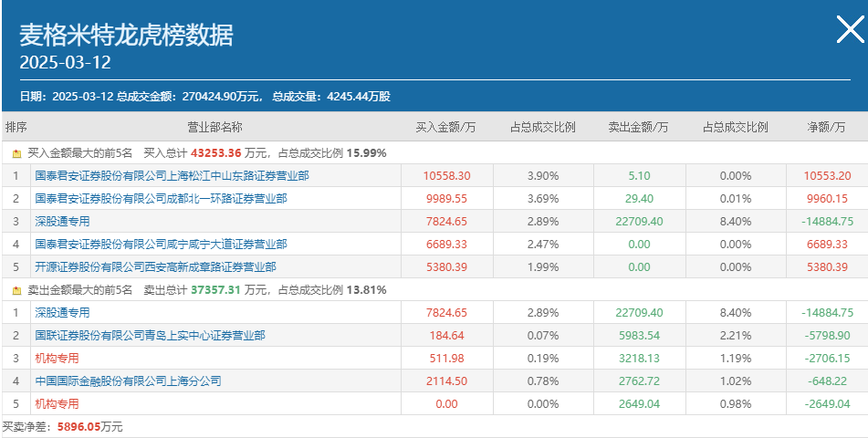
Task: Click sell amount 3218.13 cell
Action: click(640, 359)
